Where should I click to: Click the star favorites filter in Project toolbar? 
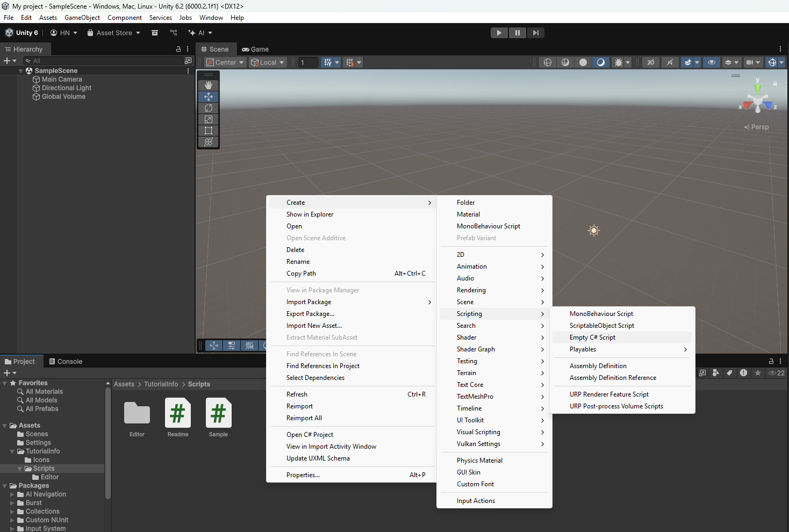point(758,372)
